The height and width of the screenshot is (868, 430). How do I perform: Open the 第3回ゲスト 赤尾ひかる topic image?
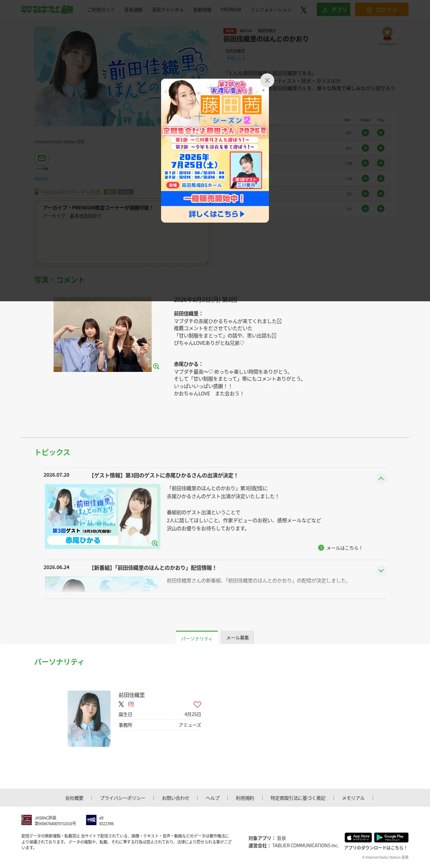(102, 517)
